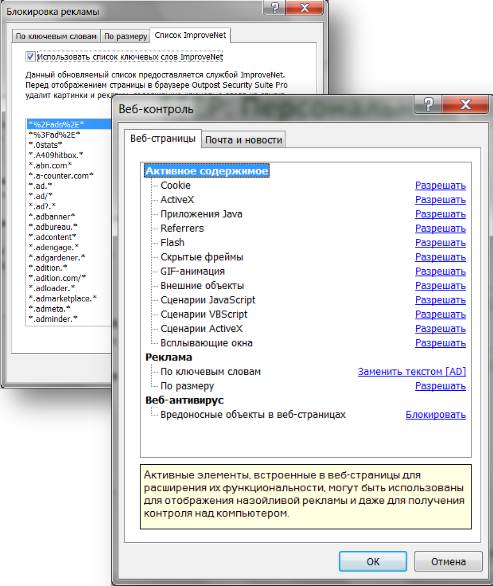Select '*.admarketplace.*' keyword entry
This screenshot has width=493, height=586.
coord(62,299)
